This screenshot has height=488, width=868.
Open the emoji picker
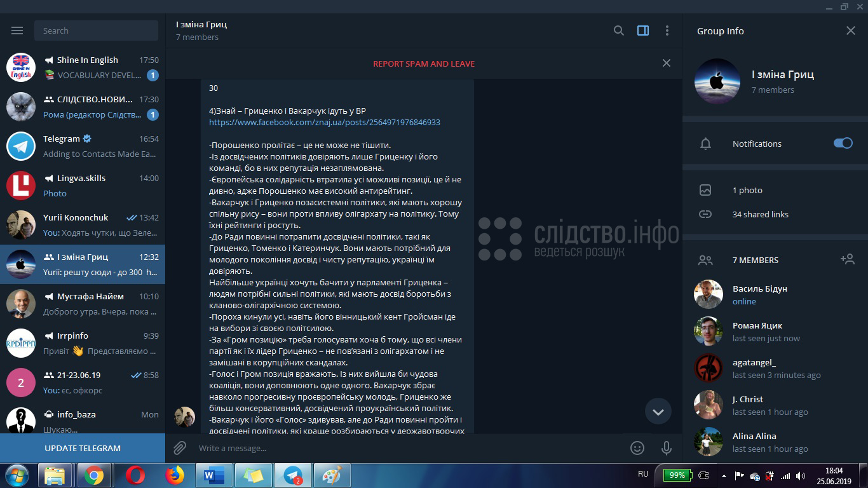[x=637, y=448]
